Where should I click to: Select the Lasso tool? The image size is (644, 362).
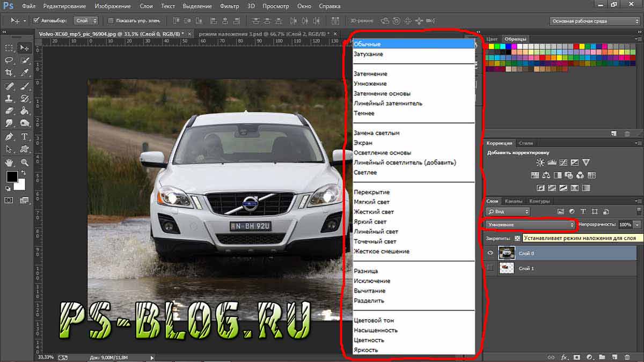pyautogui.click(x=9, y=60)
